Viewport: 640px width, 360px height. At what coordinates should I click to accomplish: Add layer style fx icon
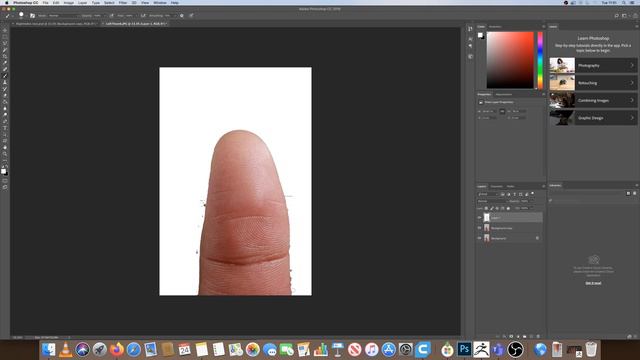(504, 336)
